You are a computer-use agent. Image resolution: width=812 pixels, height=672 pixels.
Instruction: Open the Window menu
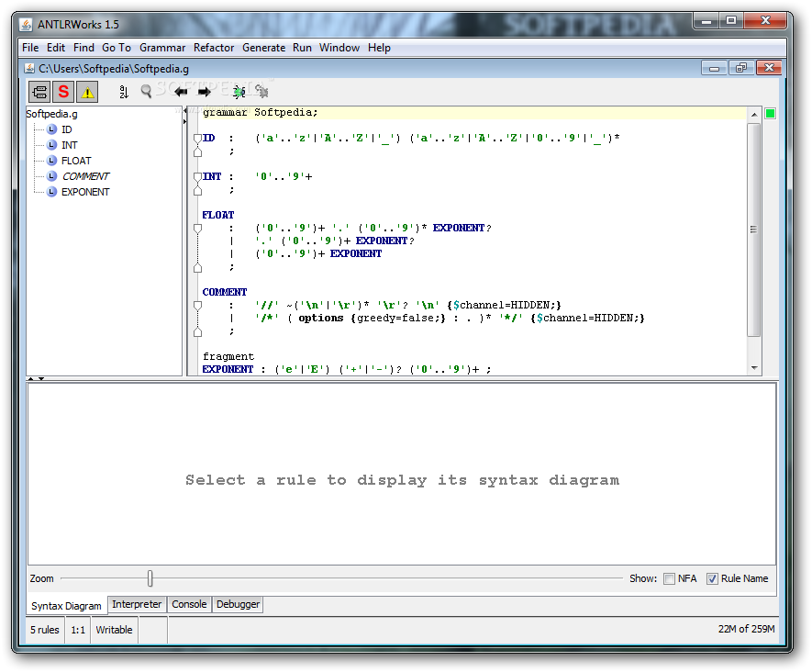click(x=339, y=48)
